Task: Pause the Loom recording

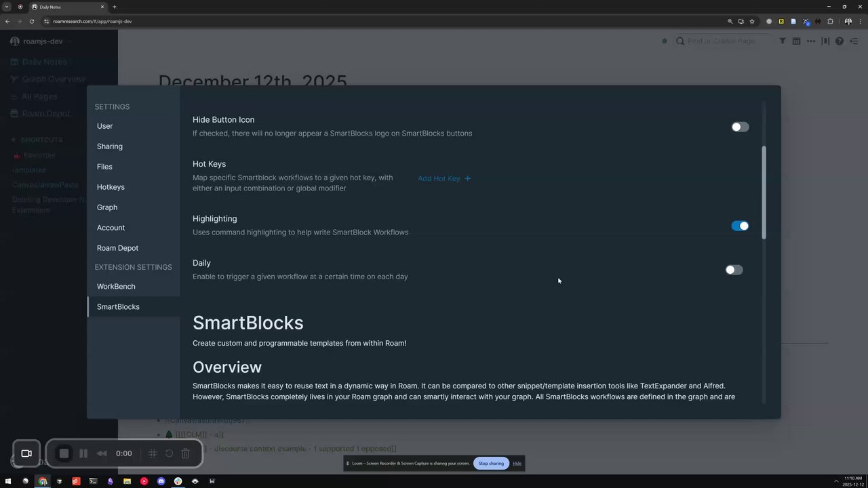Action: pyautogui.click(x=83, y=453)
